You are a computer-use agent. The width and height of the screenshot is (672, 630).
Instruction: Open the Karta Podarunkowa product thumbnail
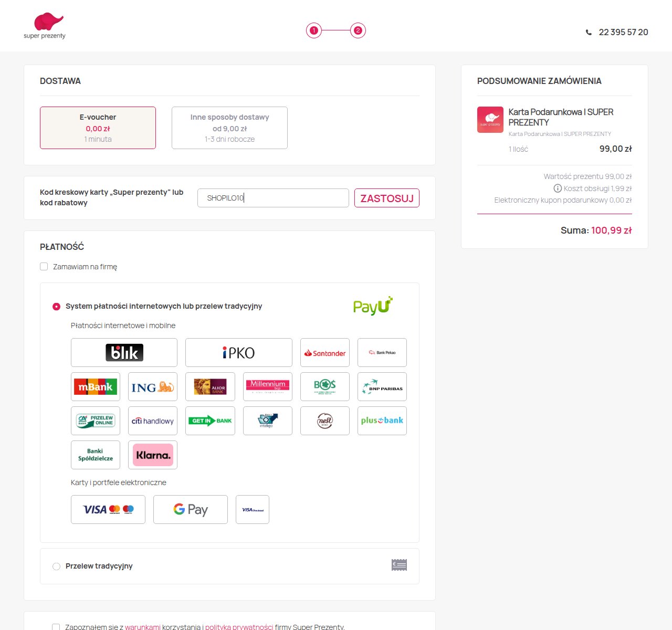click(490, 120)
